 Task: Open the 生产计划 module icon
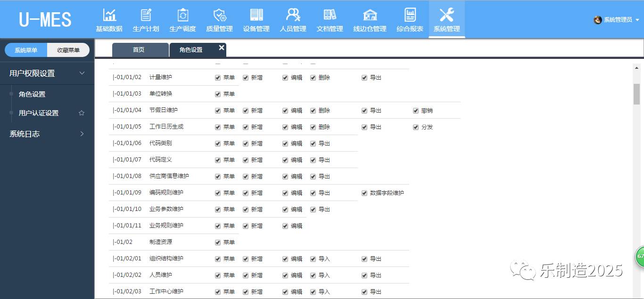coord(146,16)
